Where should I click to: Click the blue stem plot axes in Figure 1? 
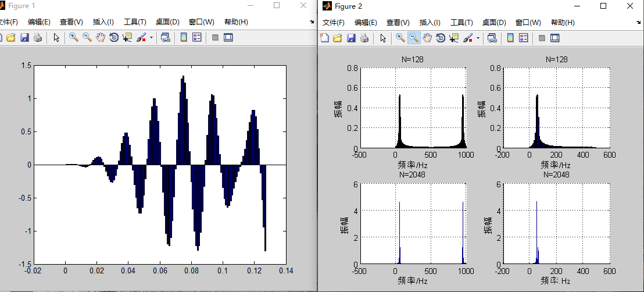click(160, 165)
